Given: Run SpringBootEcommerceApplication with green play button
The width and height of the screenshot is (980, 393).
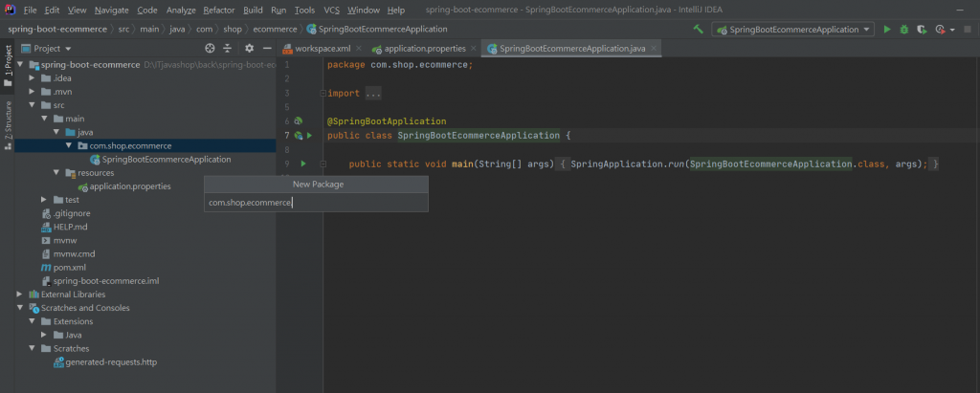Looking at the screenshot, I should click(887, 30).
